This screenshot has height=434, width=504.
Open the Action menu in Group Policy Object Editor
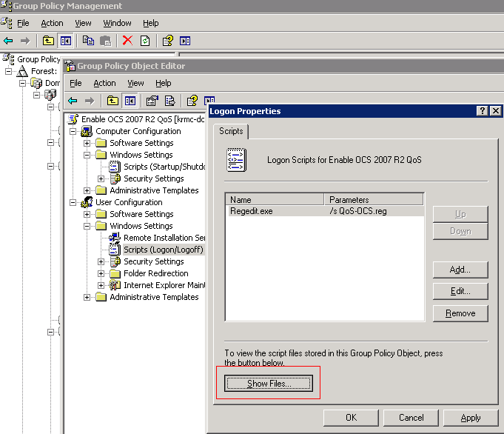click(x=104, y=83)
